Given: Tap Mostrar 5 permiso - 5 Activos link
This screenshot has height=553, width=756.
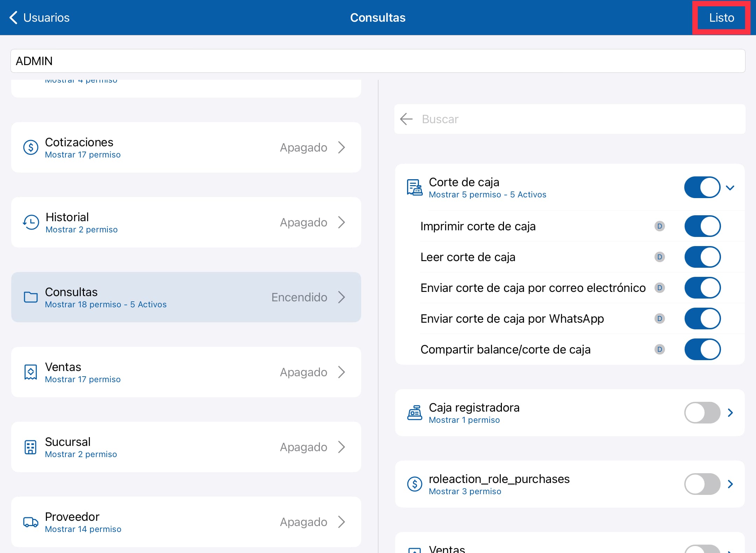Looking at the screenshot, I should [x=487, y=195].
